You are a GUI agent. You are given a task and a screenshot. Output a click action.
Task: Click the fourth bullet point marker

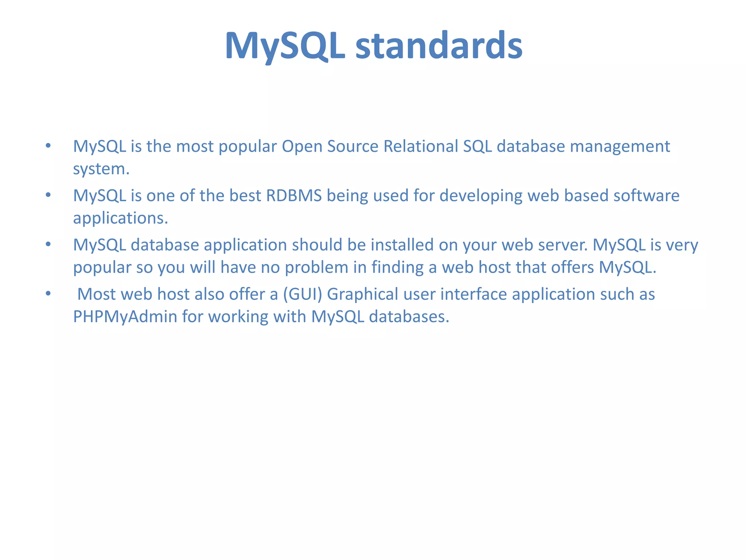[x=48, y=294]
